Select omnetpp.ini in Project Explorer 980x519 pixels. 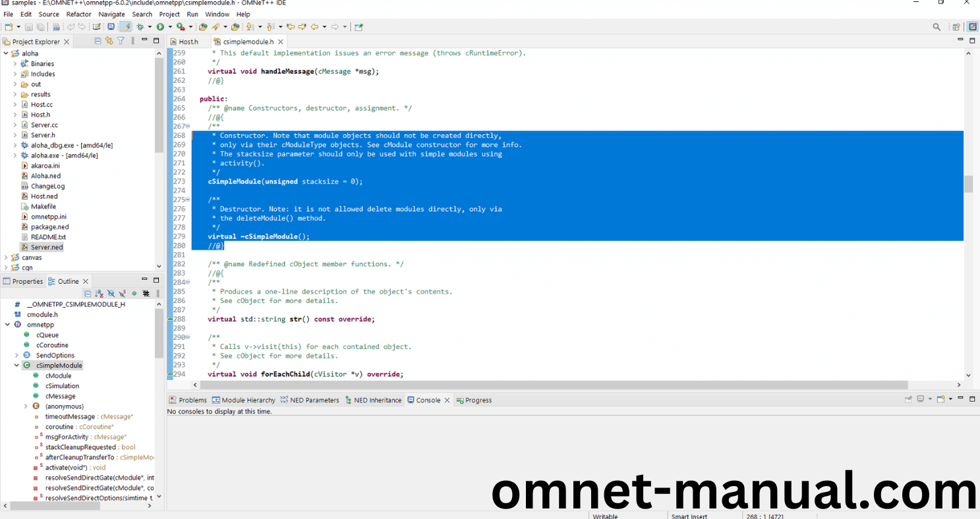[48, 217]
